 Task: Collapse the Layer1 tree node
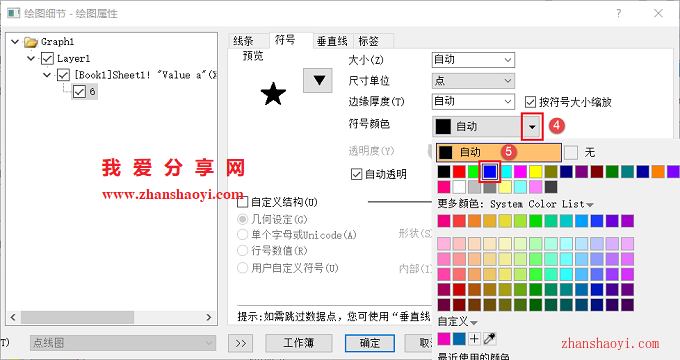coord(31,58)
